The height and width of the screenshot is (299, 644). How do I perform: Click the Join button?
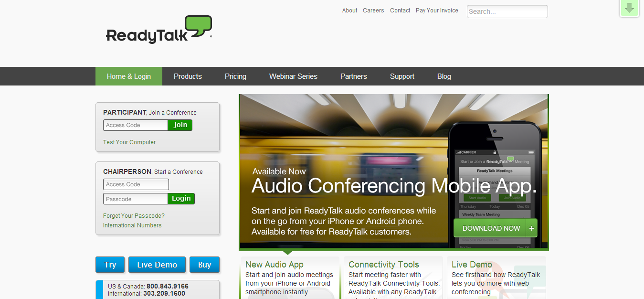tap(180, 125)
